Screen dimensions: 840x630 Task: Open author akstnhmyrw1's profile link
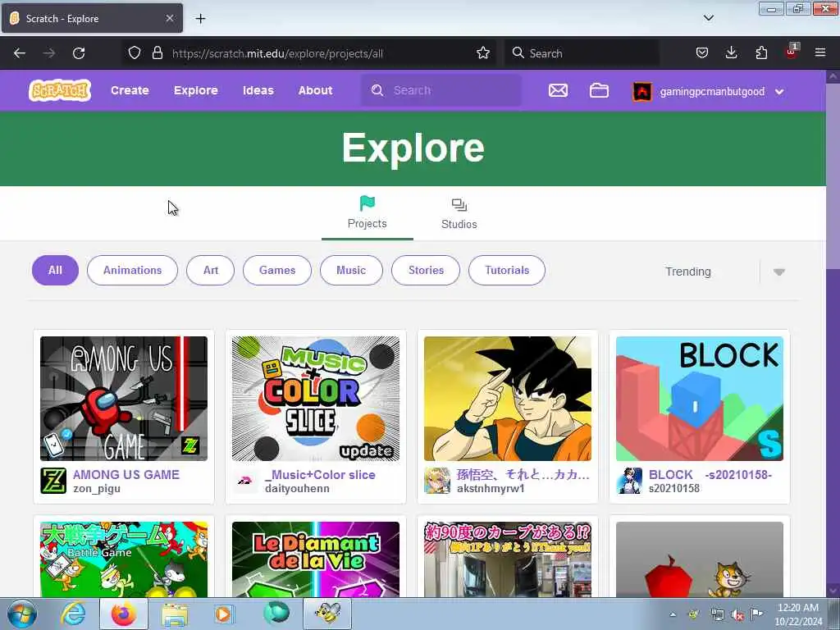(491, 489)
